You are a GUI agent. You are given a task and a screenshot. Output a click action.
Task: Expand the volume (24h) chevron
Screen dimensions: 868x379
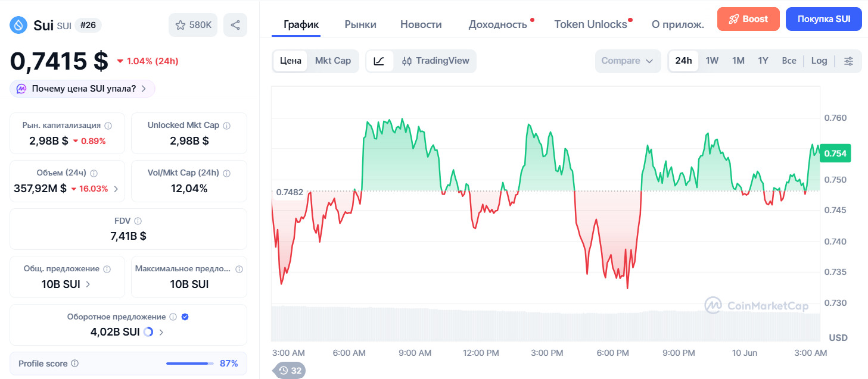(116, 189)
